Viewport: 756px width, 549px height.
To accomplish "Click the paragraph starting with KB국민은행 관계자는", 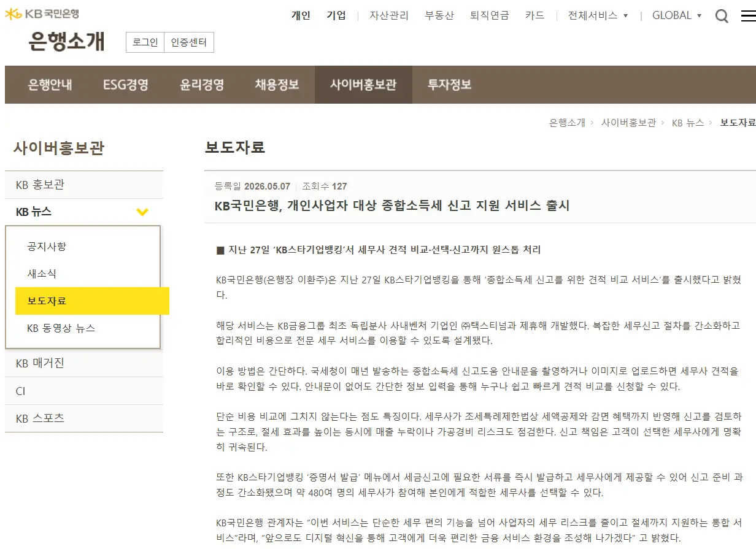I will point(479,531).
